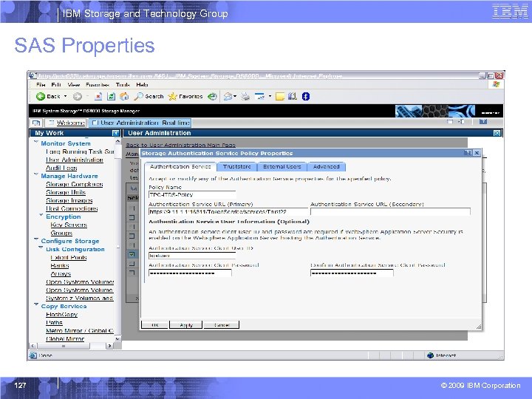Switch to the External Users tab
532x399 pixels.
[x=282, y=166]
